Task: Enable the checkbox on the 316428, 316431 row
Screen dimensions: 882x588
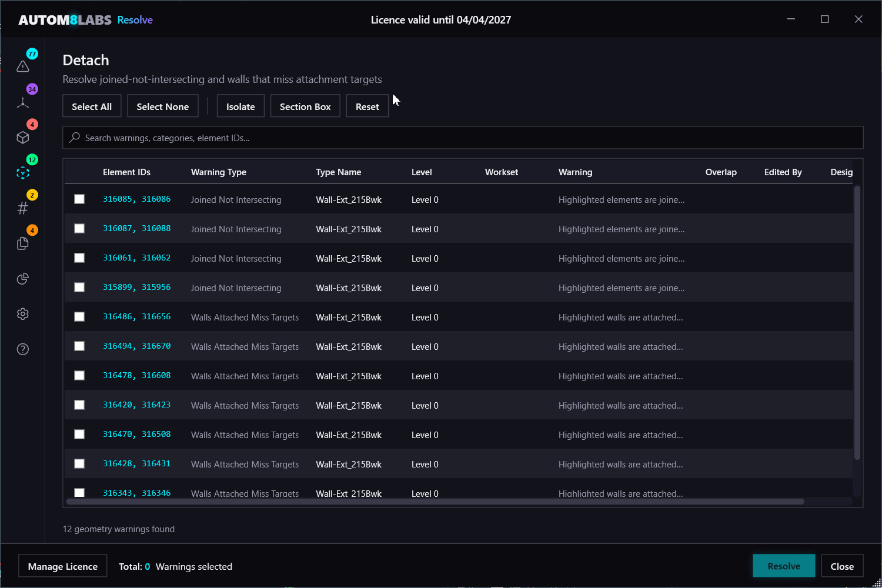Action: tap(79, 463)
